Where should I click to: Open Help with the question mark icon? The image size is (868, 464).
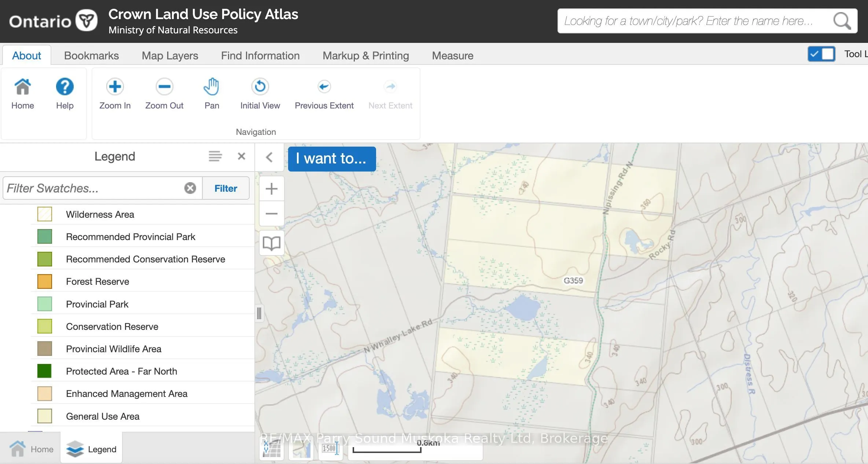[65, 87]
